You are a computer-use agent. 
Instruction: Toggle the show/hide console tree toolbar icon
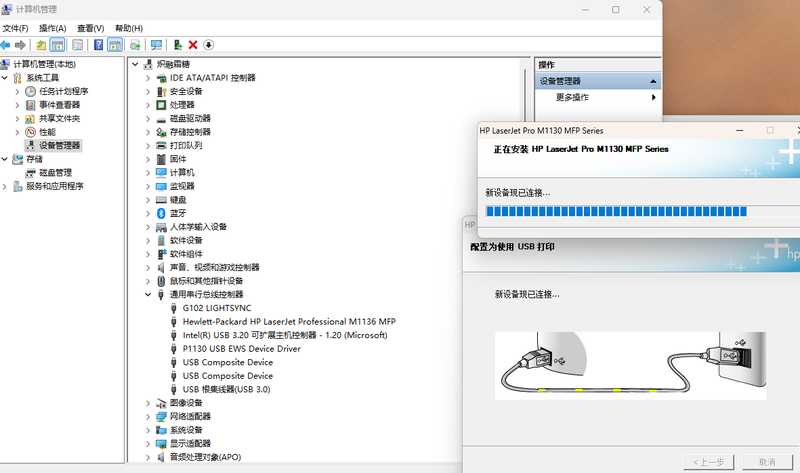pyautogui.click(x=58, y=45)
